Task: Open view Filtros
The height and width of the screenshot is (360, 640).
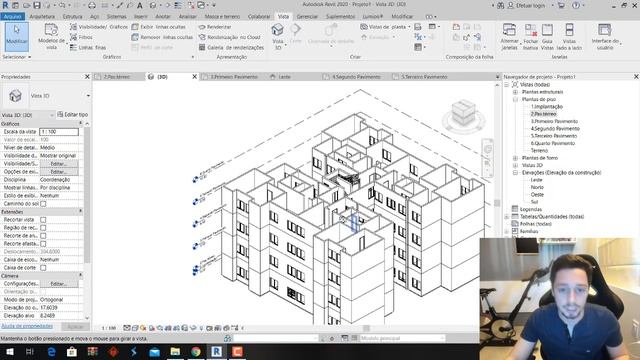Action: pyautogui.click(x=81, y=37)
